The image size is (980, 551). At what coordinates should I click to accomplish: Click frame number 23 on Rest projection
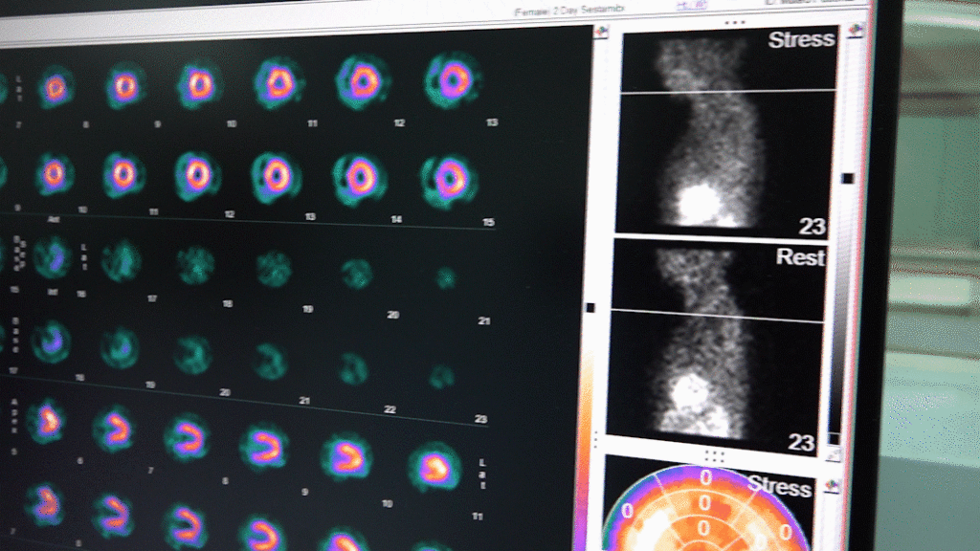tap(801, 442)
